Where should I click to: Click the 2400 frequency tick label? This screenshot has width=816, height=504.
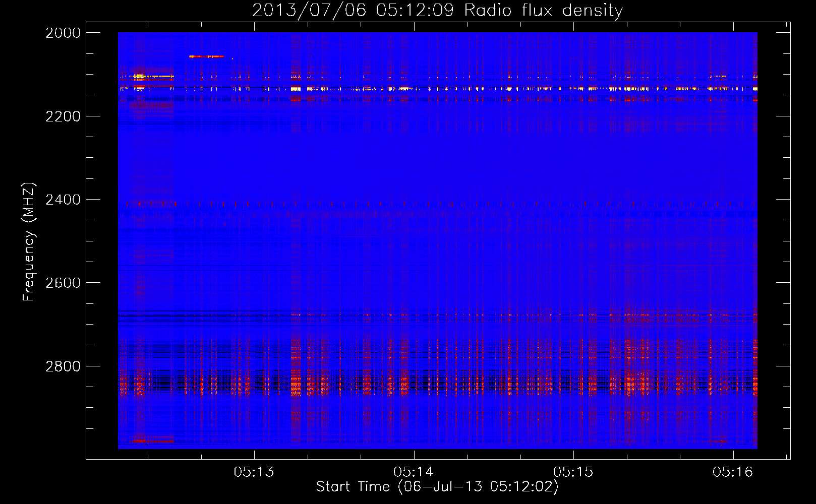pyautogui.click(x=63, y=200)
